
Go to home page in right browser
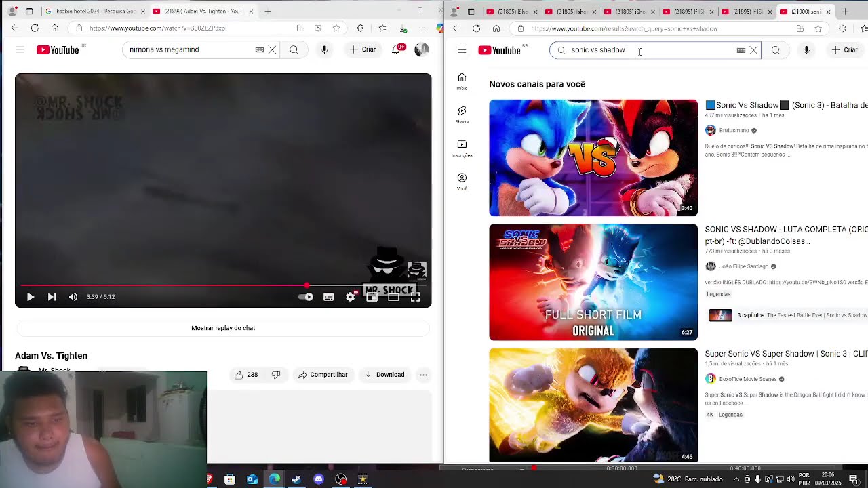pos(496,28)
